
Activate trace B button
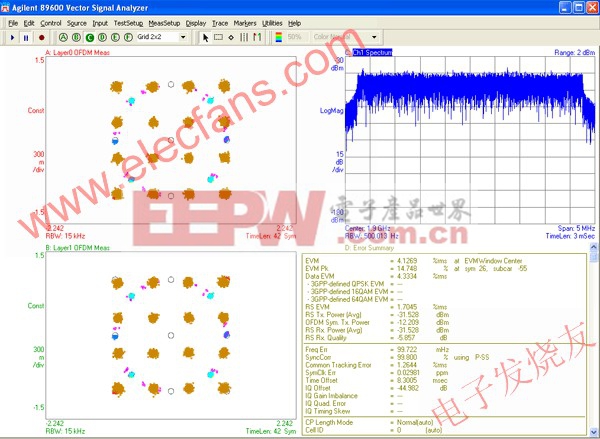pos(76,37)
